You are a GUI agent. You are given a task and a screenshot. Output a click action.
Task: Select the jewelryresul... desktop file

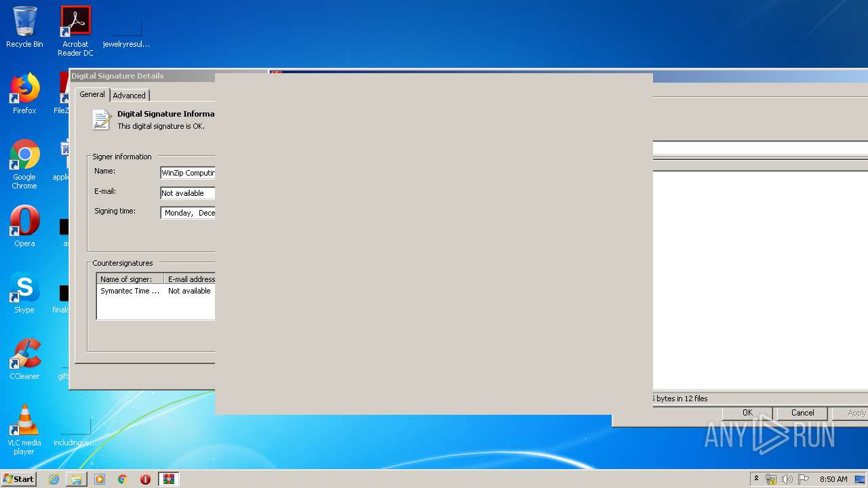point(126,31)
